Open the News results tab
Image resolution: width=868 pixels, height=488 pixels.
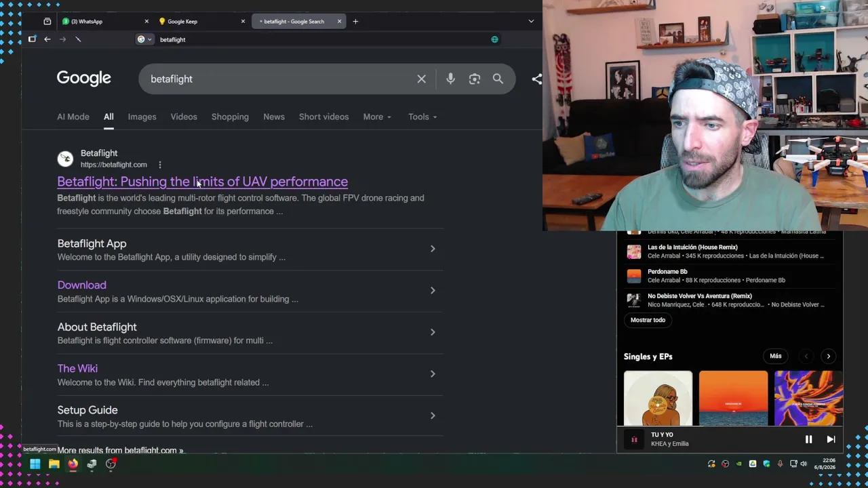tap(274, 117)
